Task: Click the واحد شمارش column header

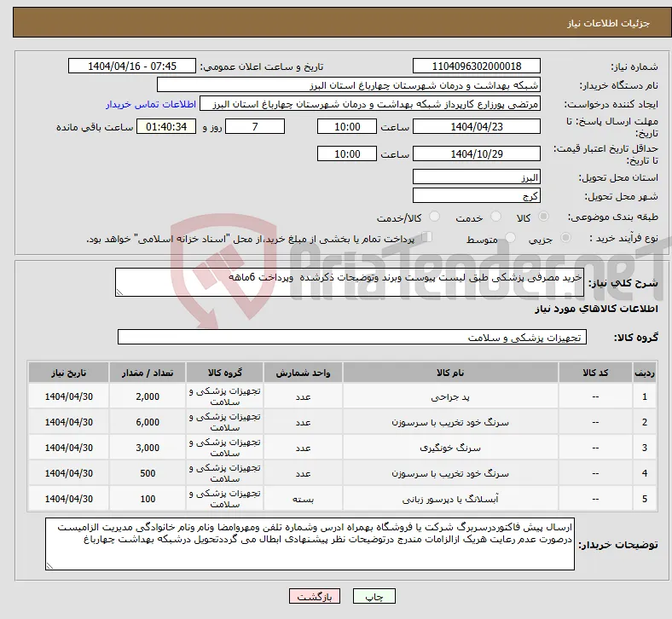Action: click(x=303, y=373)
